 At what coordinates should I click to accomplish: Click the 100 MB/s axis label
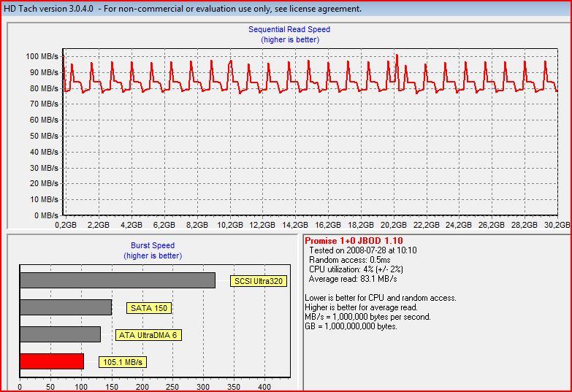click(42, 56)
